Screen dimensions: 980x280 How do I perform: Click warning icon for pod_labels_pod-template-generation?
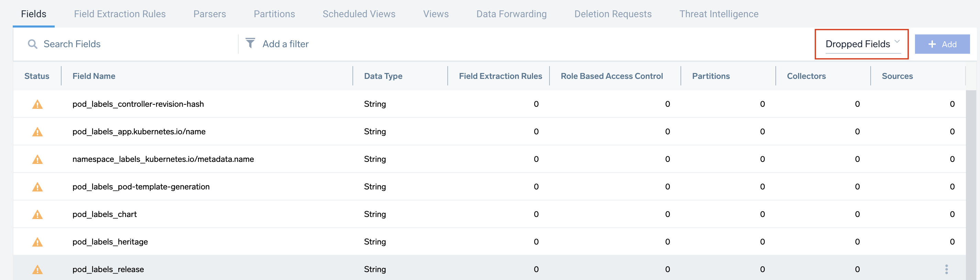coord(37,187)
